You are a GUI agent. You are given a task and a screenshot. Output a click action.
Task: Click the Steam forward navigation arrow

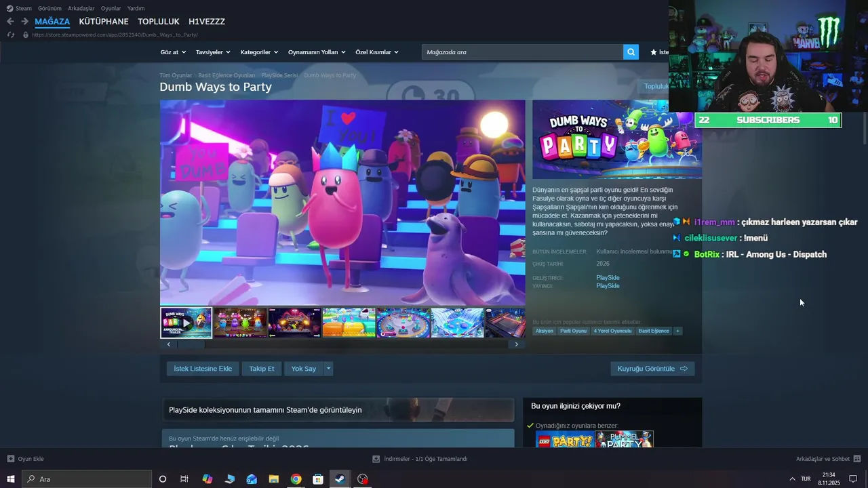pos(24,22)
